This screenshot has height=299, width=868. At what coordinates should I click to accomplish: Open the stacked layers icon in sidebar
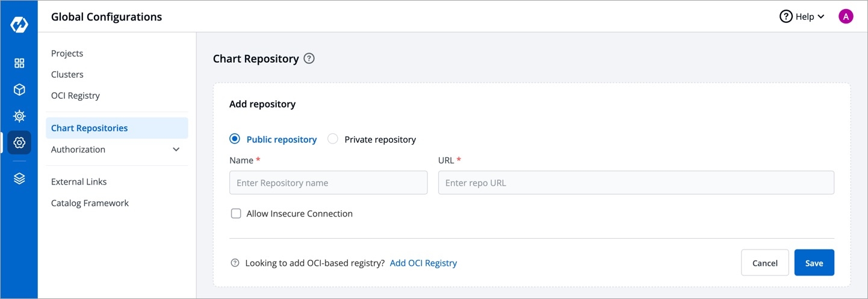(x=19, y=178)
